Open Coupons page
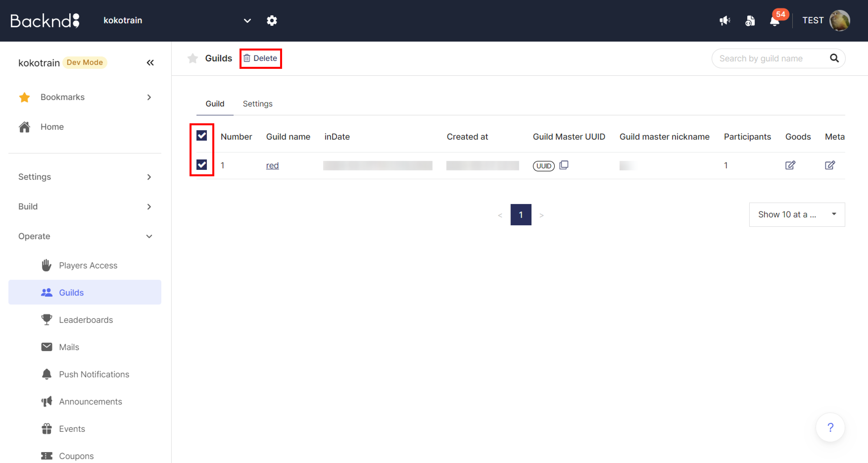This screenshot has height=463, width=868. click(x=85, y=456)
